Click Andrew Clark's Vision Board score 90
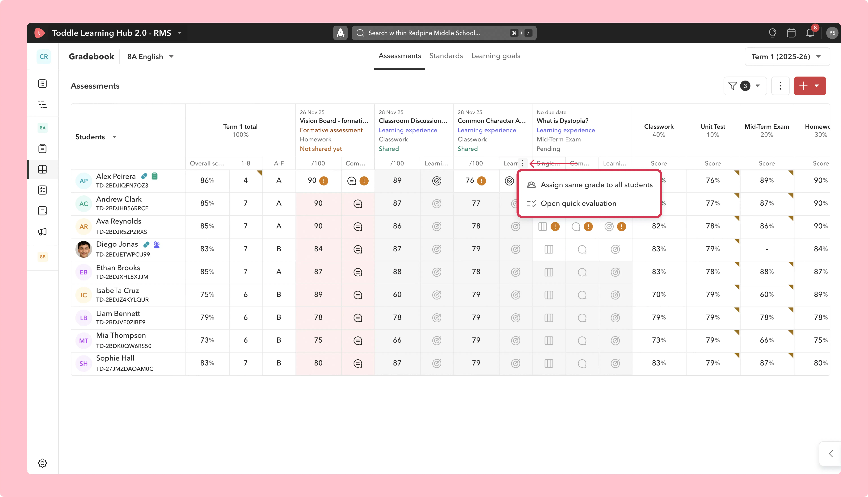868x497 pixels. 318,203
